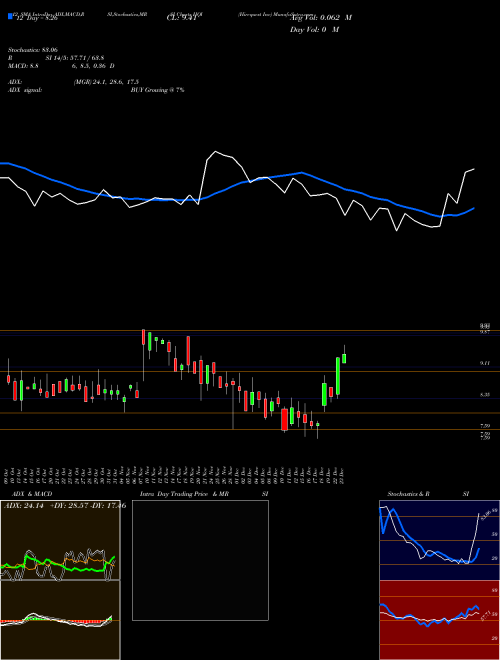Click the blue 12 Day SMA legend square
The image size is (500, 660).
tap(10, 16)
